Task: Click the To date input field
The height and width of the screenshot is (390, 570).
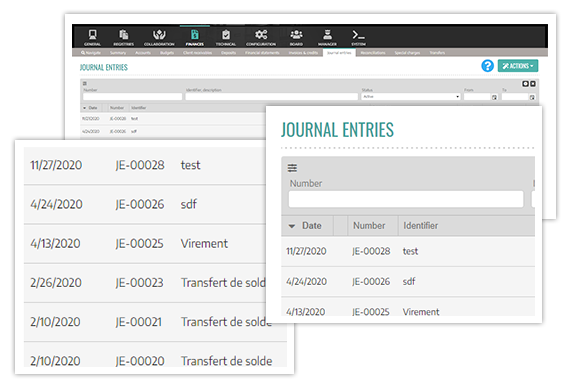Action: (515, 97)
